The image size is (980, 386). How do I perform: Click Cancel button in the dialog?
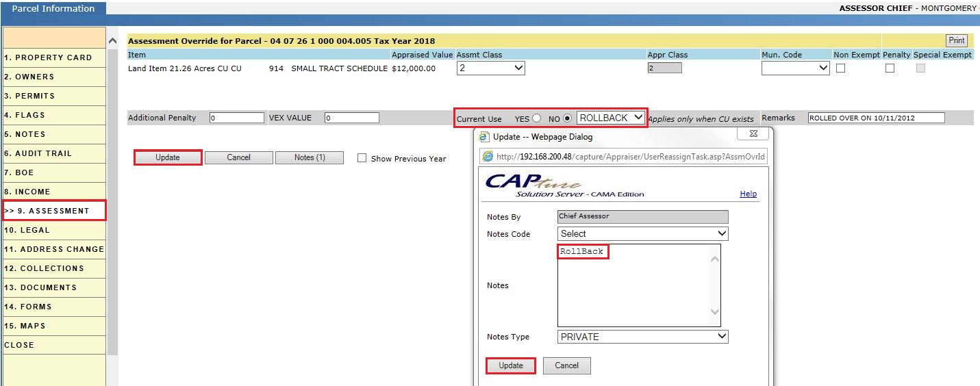pyautogui.click(x=566, y=365)
